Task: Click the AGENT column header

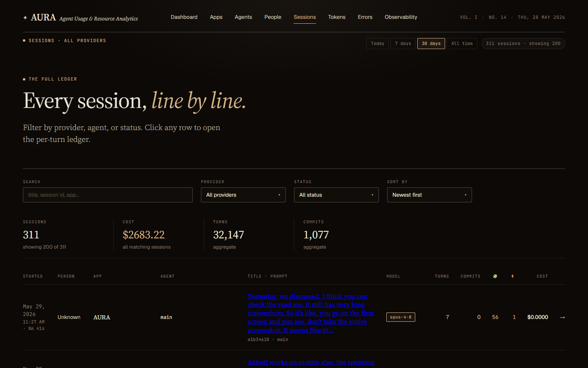Action: pos(167,276)
